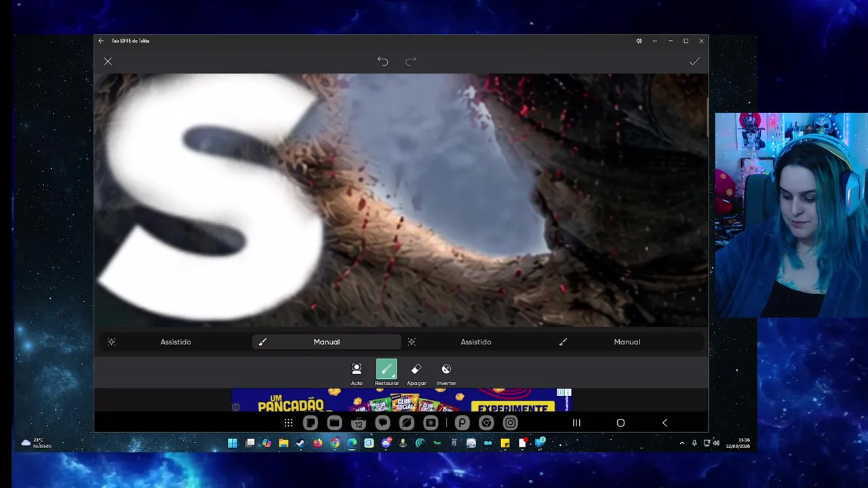868x488 pixels.
Task: Show Android recent apps
Action: [x=576, y=423]
